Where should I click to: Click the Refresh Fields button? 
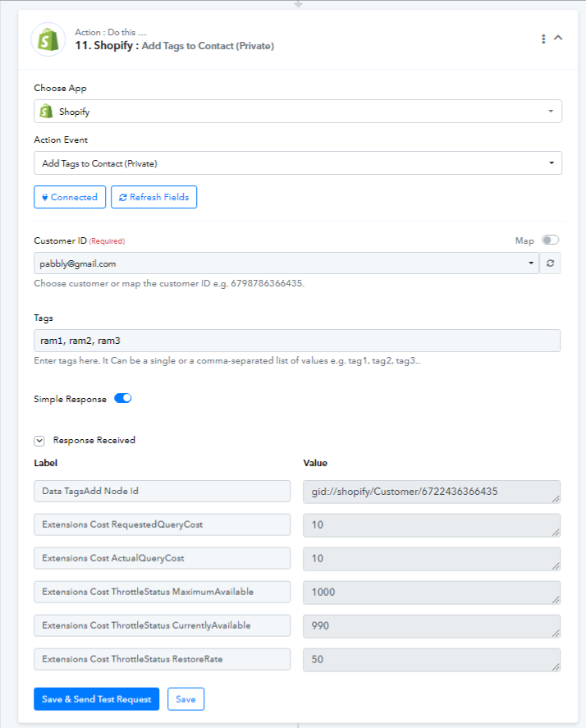pos(153,197)
